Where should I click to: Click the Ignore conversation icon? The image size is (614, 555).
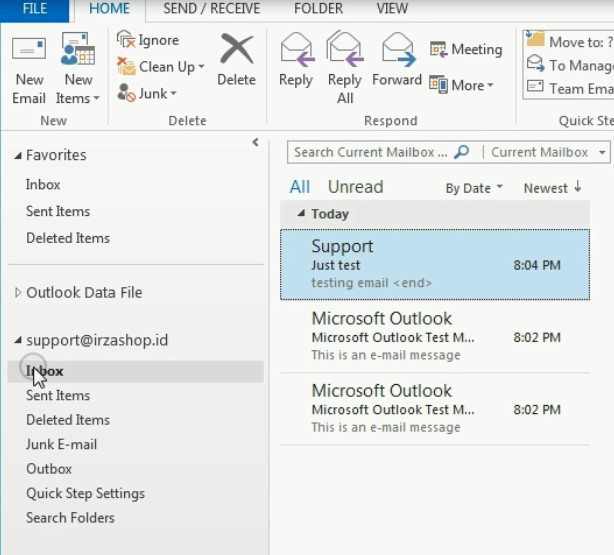pyautogui.click(x=125, y=40)
